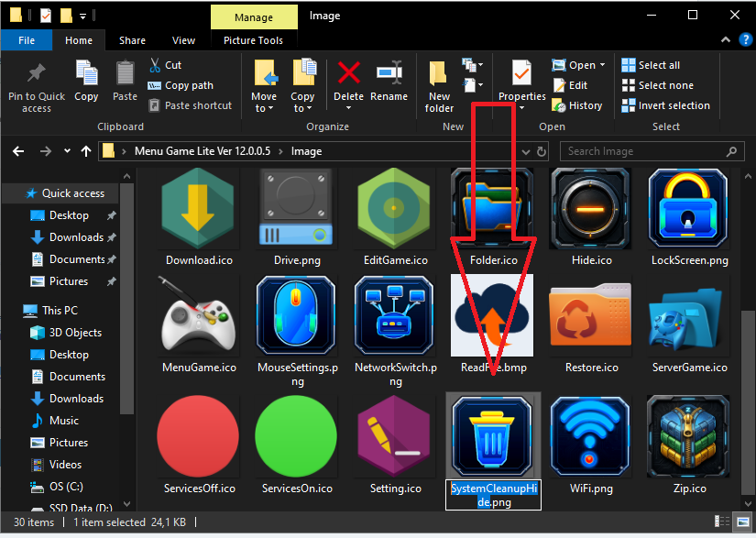Cut the selected file with scissors icon
This screenshot has width=756, height=538.
pos(155,65)
